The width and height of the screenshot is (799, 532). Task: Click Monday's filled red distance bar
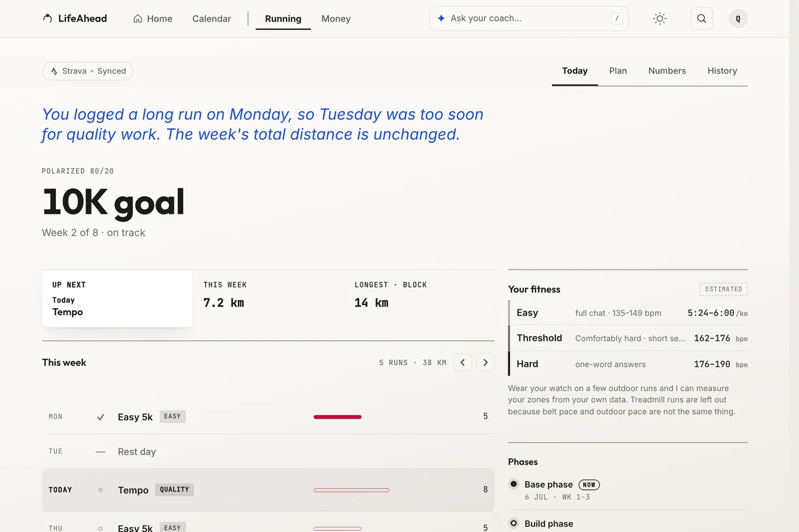pos(337,417)
